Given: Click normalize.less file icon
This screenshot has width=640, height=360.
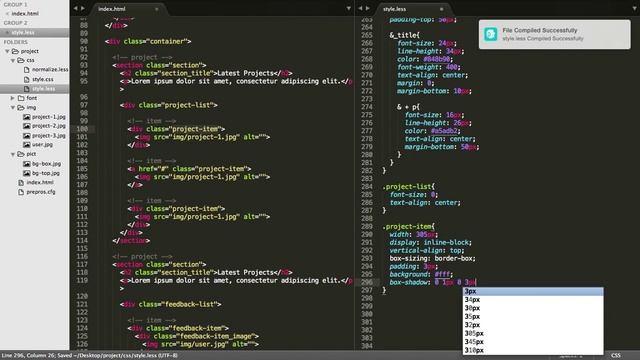Looking at the screenshot, I should (27, 70).
